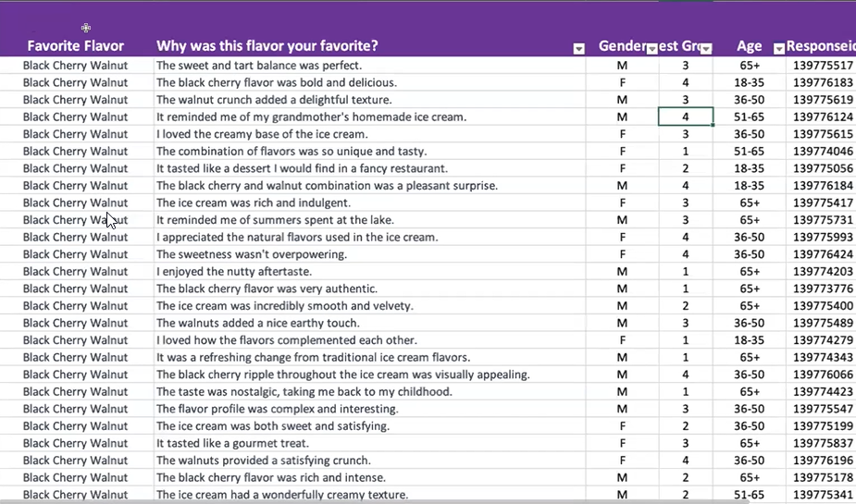Select the 'both sweet and satisfying' cell
The width and height of the screenshot is (856, 504).
click(x=369, y=426)
